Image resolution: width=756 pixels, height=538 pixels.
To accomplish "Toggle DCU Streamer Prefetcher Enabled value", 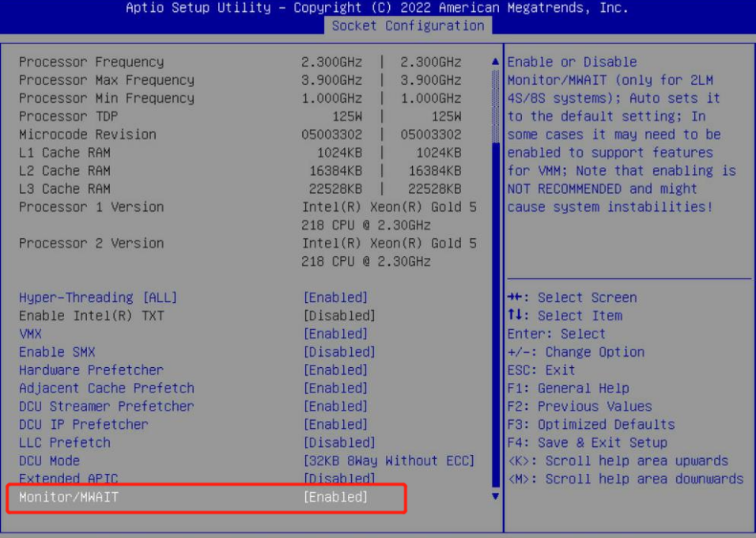I will point(335,406).
